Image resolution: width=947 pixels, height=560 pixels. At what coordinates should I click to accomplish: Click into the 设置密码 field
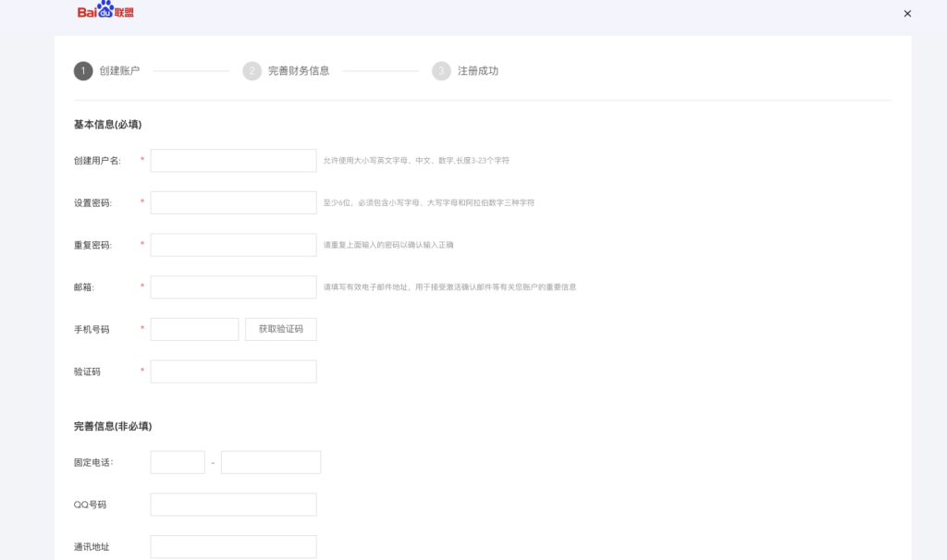tap(233, 202)
